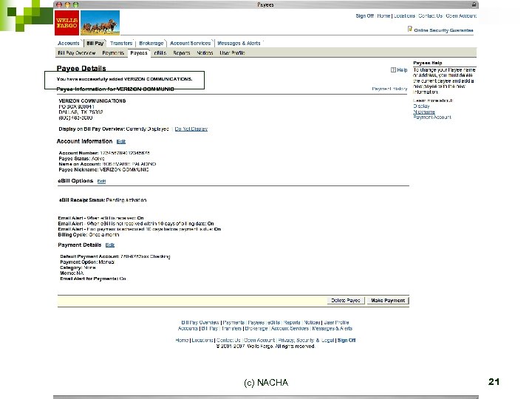
Task: Click the lock icon in title bar
Action: pyautogui.click(x=474, y=4)
